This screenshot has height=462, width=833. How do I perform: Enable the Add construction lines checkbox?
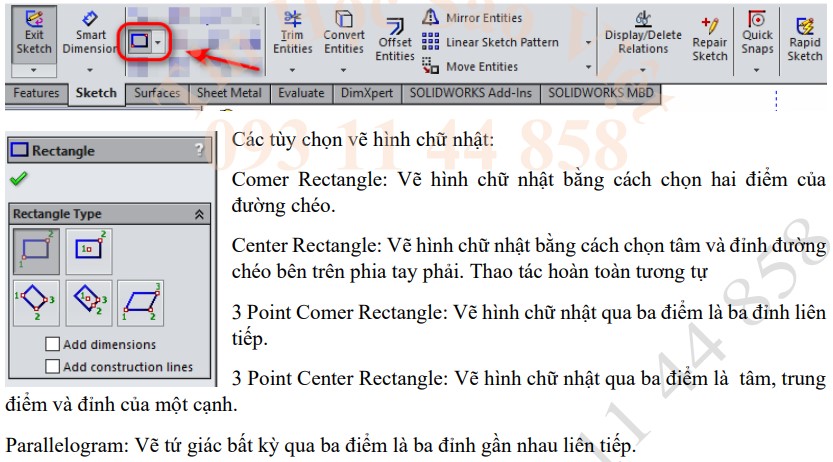(52, 366)
